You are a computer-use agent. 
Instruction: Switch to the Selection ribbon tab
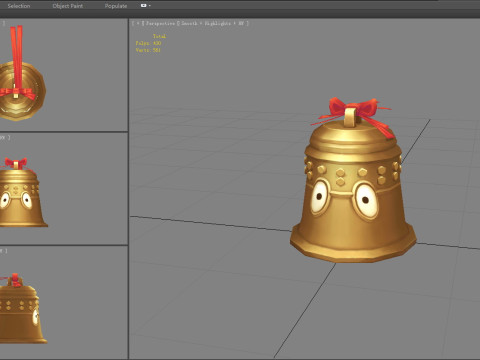19,6
